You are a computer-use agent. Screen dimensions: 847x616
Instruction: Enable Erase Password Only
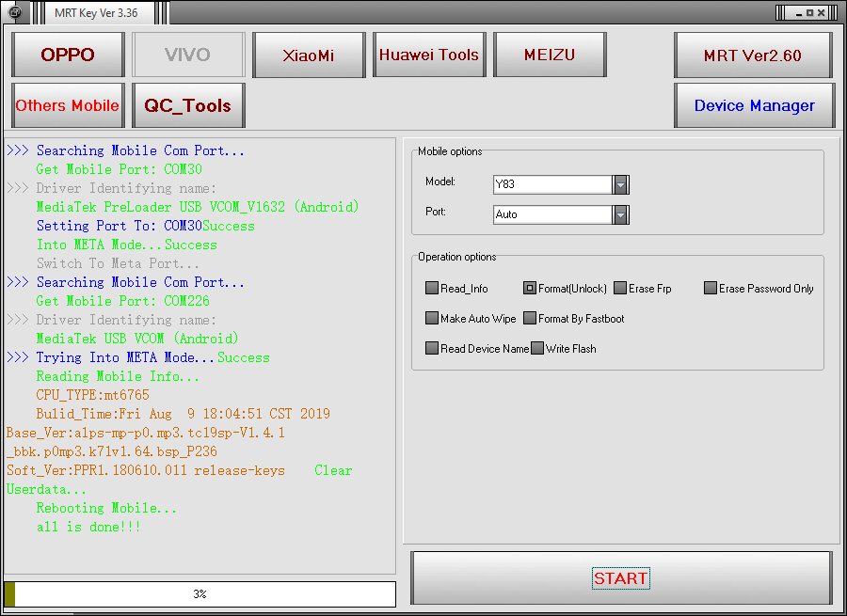711,289
